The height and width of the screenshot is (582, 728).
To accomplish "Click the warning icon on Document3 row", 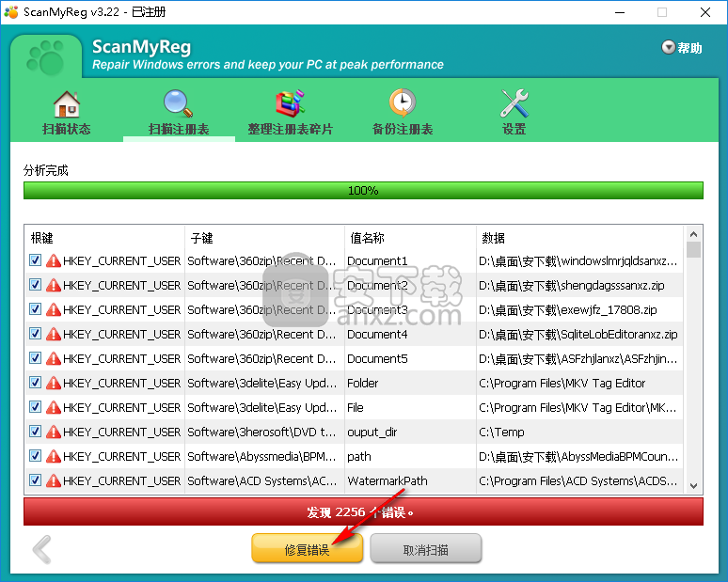I will (54, 309).
